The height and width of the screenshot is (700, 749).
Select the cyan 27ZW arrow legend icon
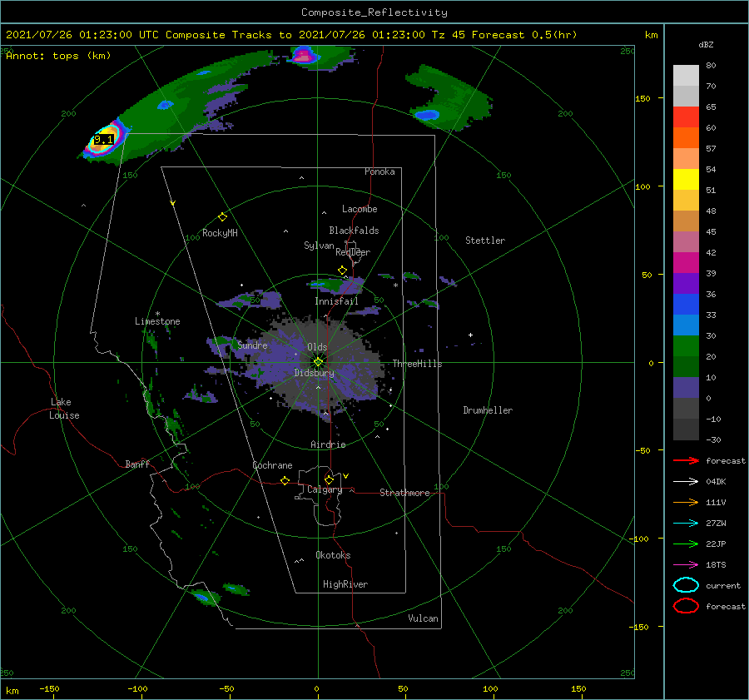[686, 524]
